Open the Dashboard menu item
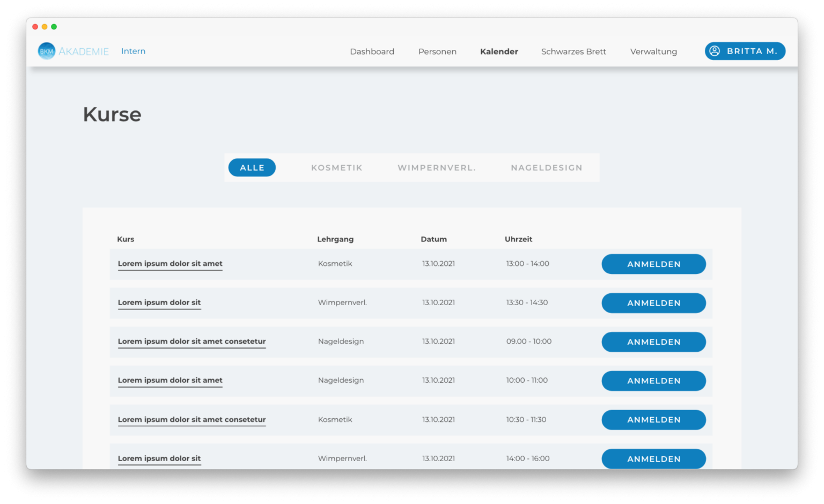This screenshot has height=504, width=824. click(x=372, y=51)
